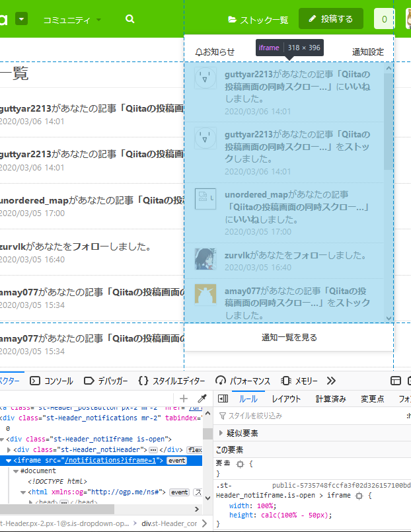411x532 pixels.
Task: Open 通知設定 notification settings
Action: point(368,52)
